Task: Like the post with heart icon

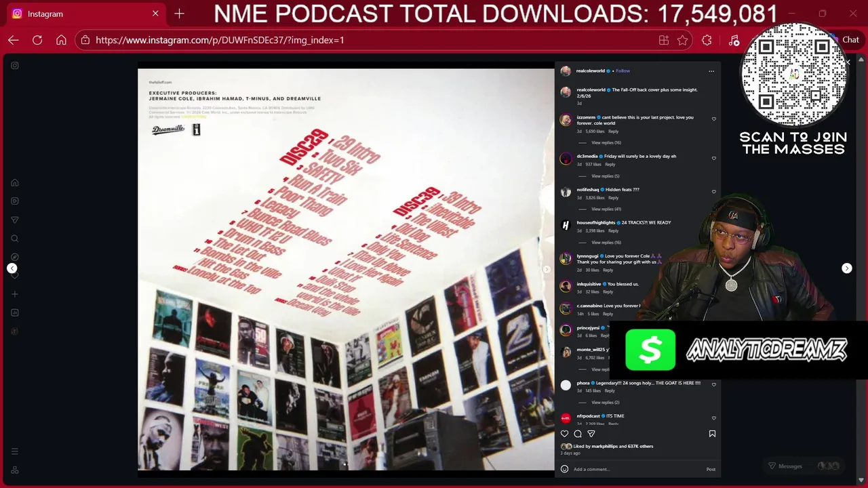Action: (564, 434)
